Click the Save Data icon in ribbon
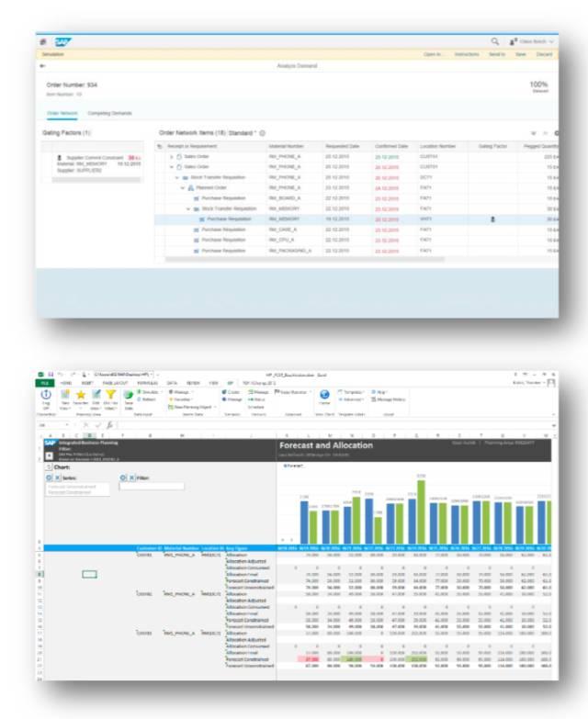 pos(129,395)
